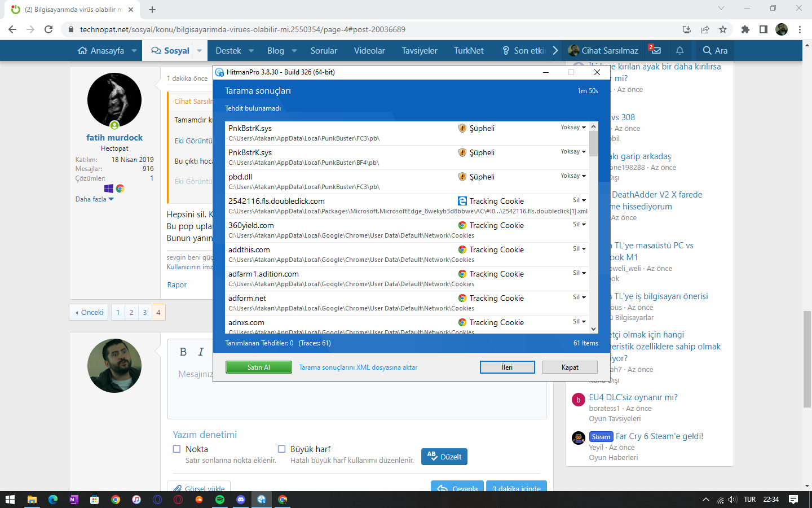
Task: Open Microsoft Edge from the taskbar
Action: tap(53, 500)
